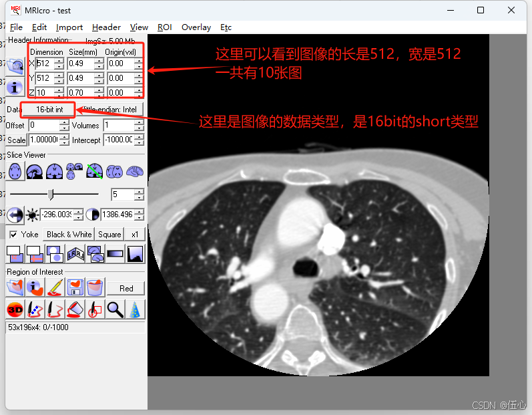Select the circle and square shape ROI tool

point(95,309)
